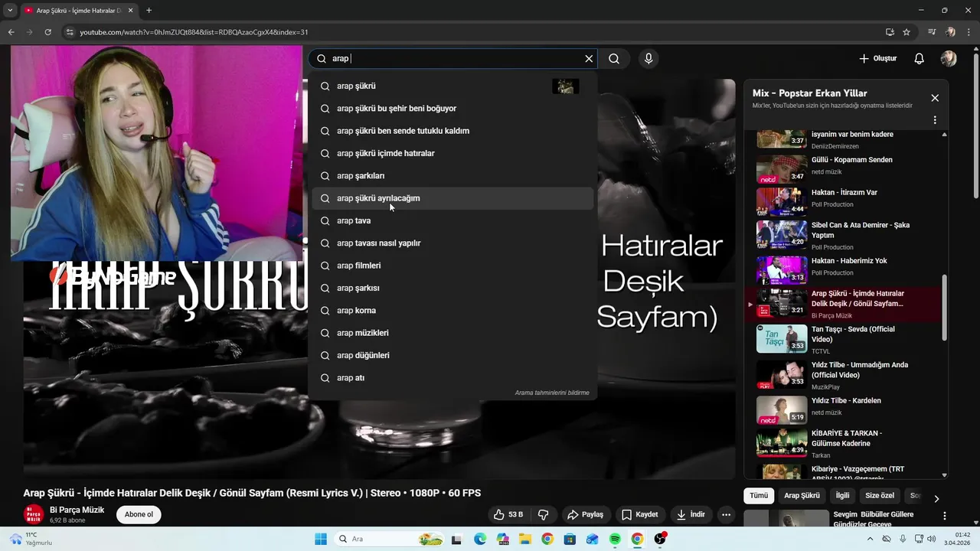Dislike the video with thumbs down

tap(544, 514)
